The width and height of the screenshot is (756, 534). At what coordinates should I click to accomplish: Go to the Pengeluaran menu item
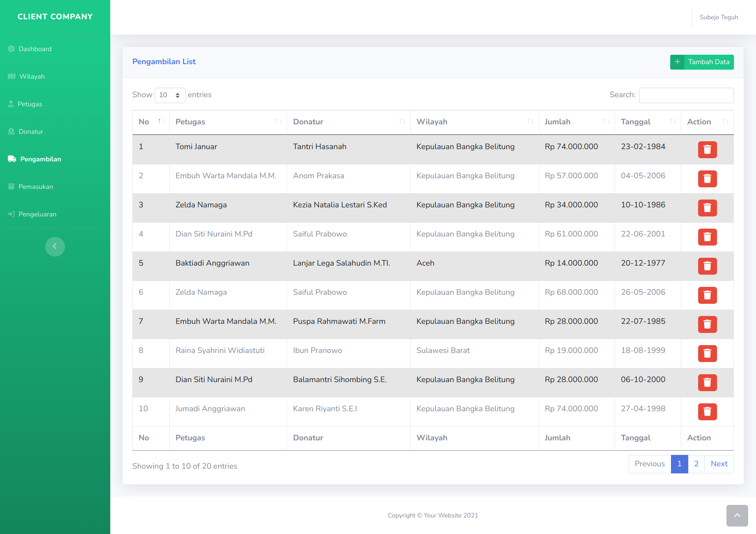[37, 214]
